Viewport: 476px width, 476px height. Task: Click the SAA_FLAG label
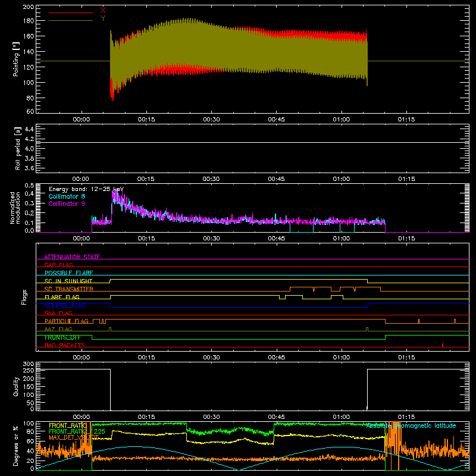point(58,313)
